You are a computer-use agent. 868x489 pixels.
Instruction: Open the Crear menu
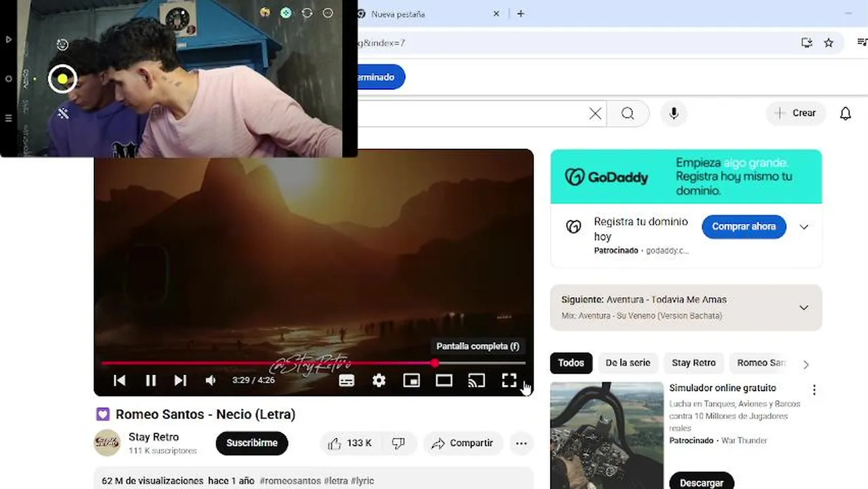(x=795, y=113)
